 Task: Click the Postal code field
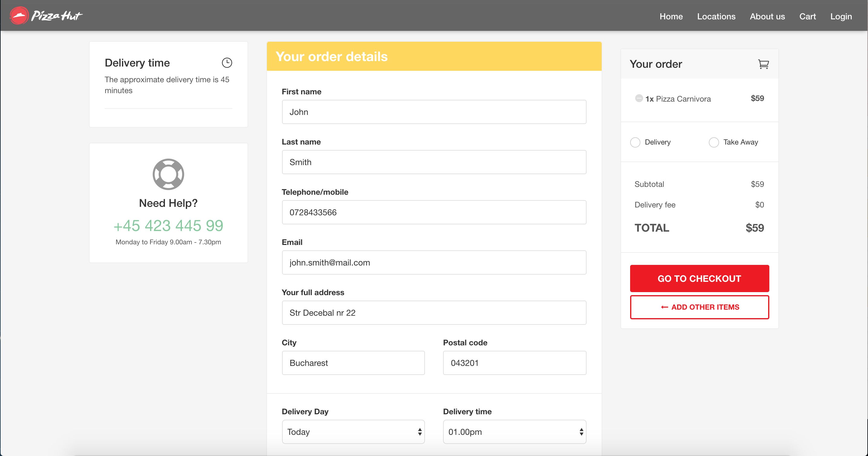point(514,363)
